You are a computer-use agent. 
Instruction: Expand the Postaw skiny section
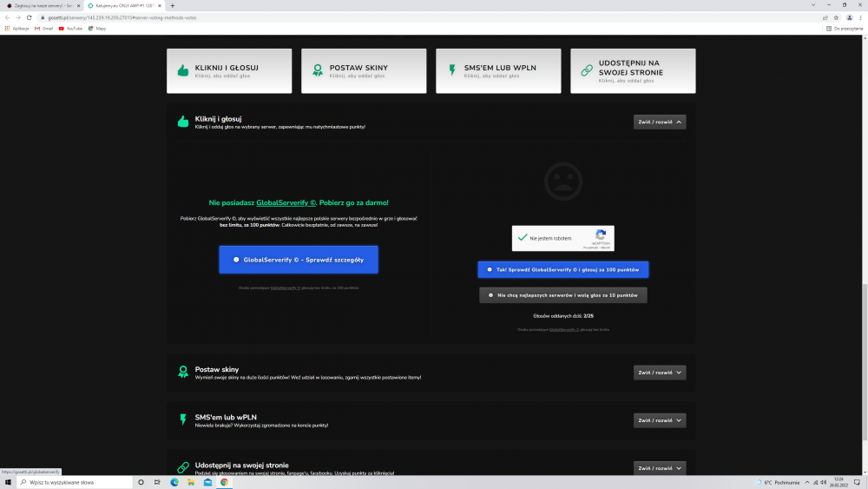(x=660, y=372)
